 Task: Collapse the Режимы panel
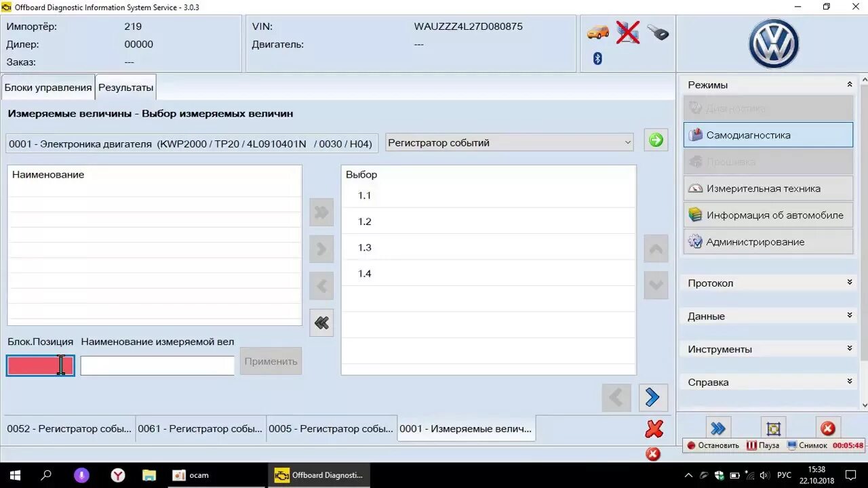point(848,84)
